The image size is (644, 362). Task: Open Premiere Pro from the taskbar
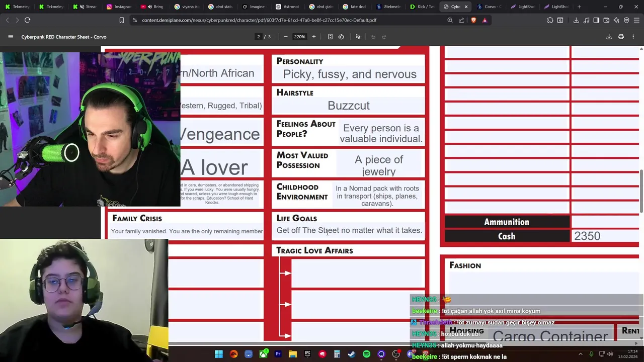tap(278, 354)
